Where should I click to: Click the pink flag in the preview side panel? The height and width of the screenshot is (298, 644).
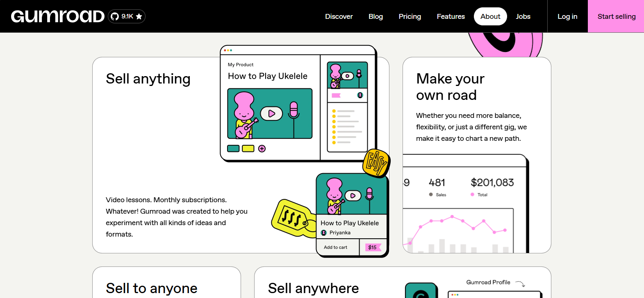pos(336,95)
